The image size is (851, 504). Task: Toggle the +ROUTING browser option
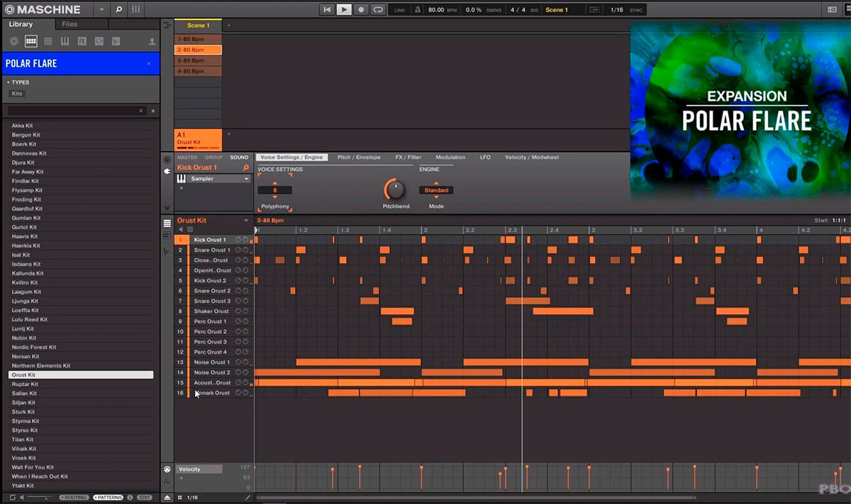tap(74, 498)
